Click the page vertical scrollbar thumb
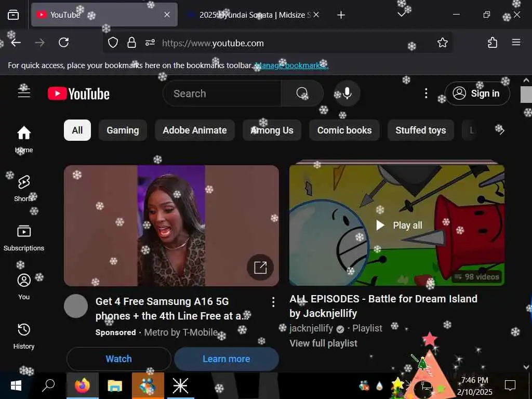Screen dimensions: 532x399 [x=526, y=95]
